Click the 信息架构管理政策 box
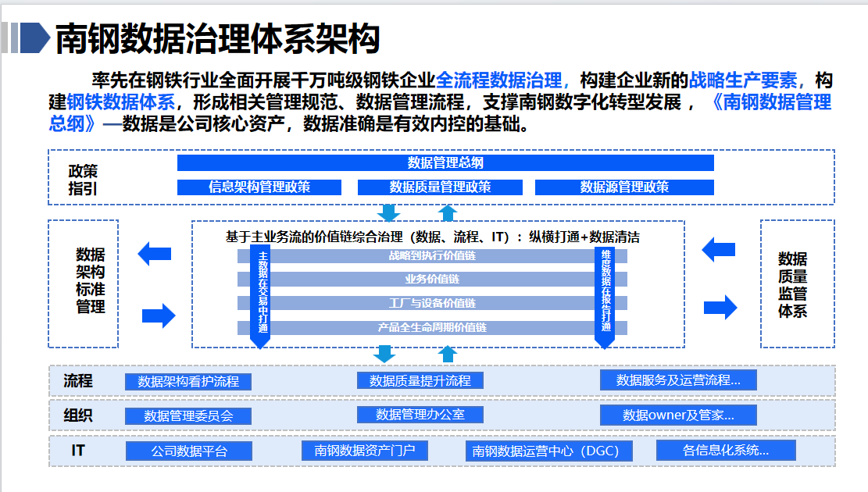Screen dimensions: 868x492 [x=259, y=187]
